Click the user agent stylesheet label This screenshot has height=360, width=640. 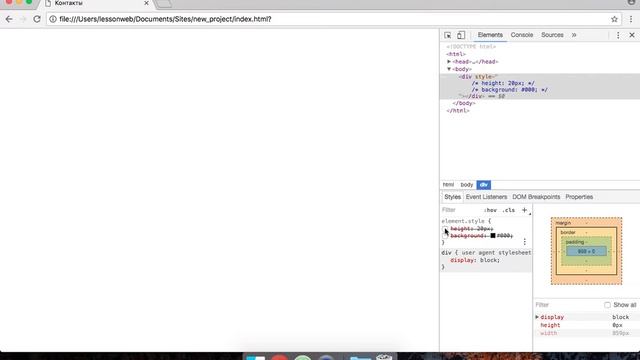(497, 253)
